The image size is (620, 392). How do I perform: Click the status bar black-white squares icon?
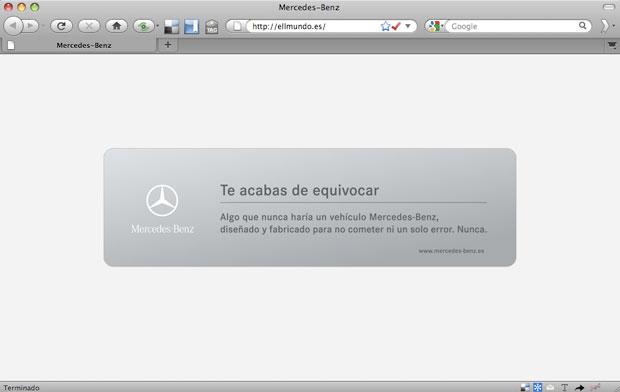[x=525, y=388]
